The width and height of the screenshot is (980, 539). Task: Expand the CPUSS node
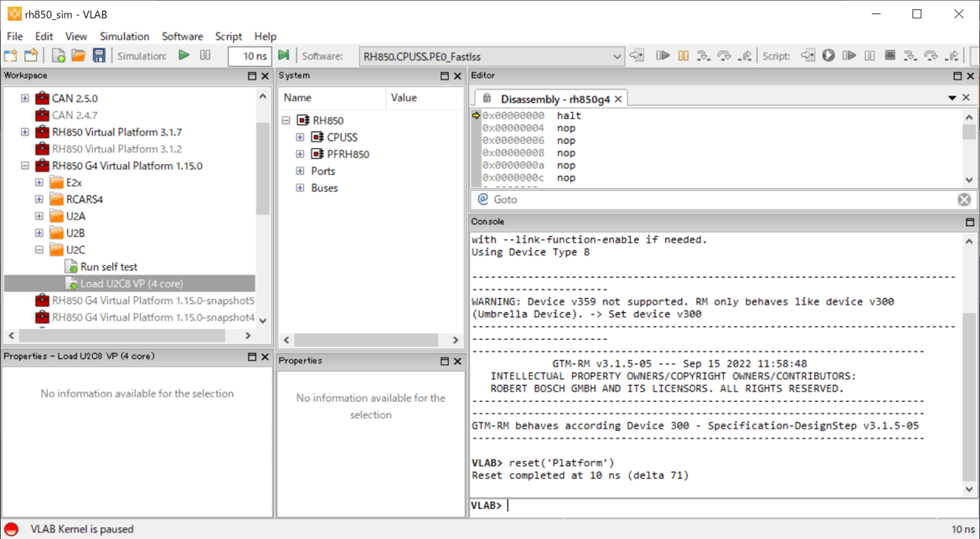(300, 137)
